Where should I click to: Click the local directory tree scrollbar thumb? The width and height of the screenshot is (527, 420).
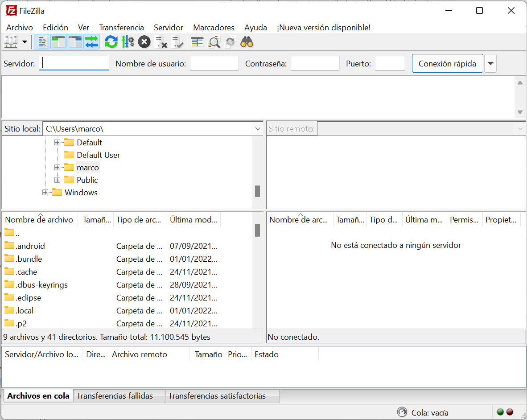tap(257, 191)
